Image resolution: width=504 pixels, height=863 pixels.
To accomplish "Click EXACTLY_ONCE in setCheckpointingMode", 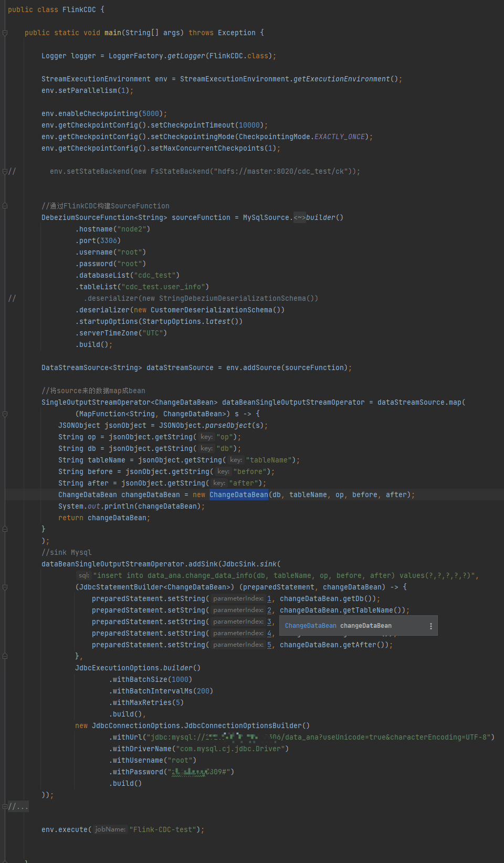I will 340,136.
